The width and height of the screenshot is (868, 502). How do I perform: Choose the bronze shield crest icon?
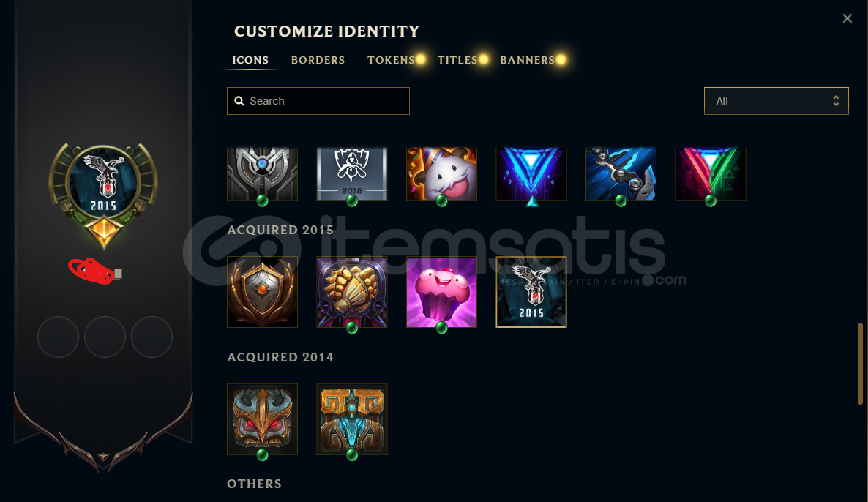pos(262,292)
